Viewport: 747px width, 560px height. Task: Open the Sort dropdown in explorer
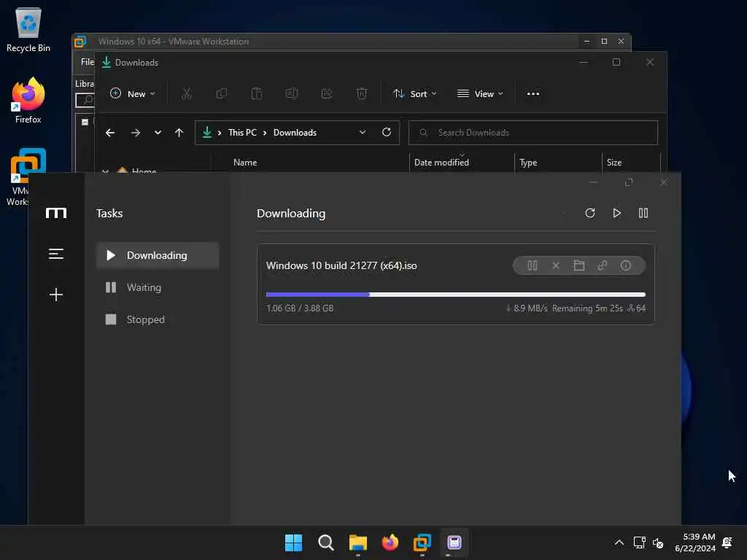(414, 94)
